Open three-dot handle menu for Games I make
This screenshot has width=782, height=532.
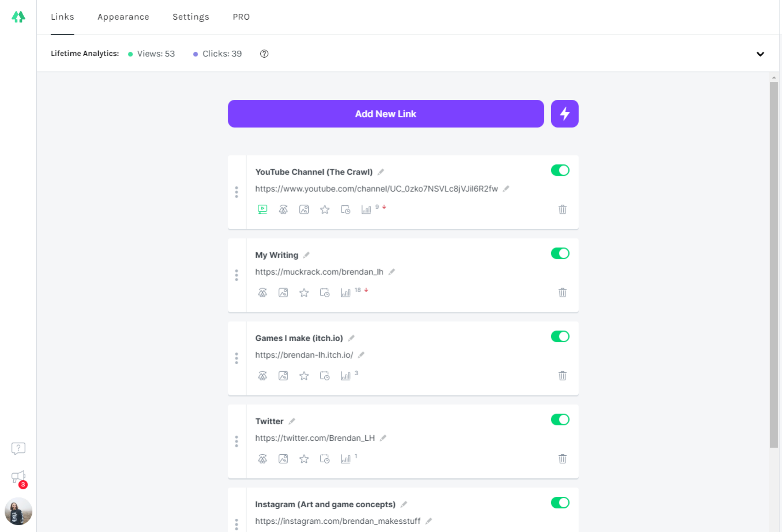[x=236, y=358]
